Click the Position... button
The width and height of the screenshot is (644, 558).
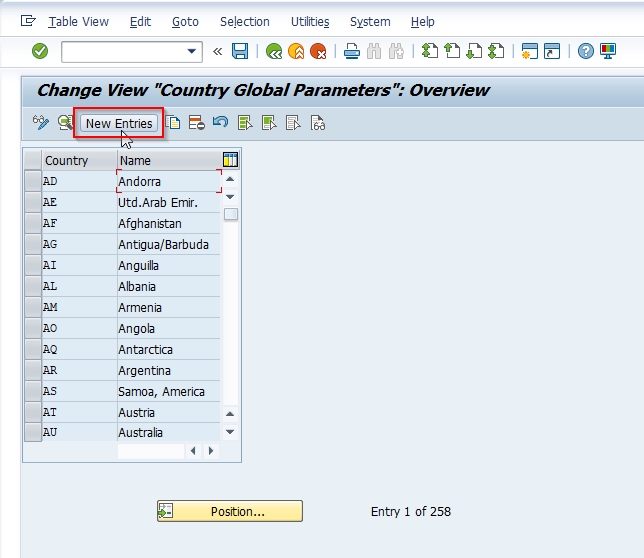(x=230, y=511)
